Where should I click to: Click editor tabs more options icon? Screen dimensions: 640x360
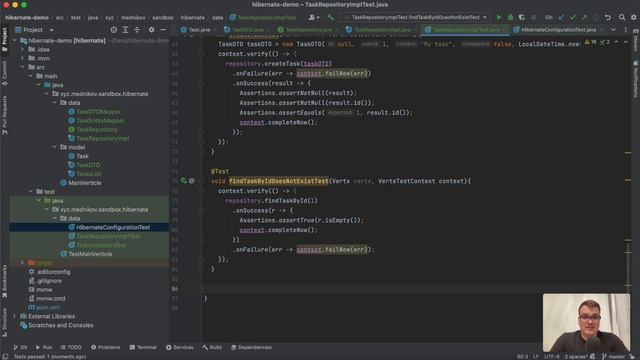(625, 30)
